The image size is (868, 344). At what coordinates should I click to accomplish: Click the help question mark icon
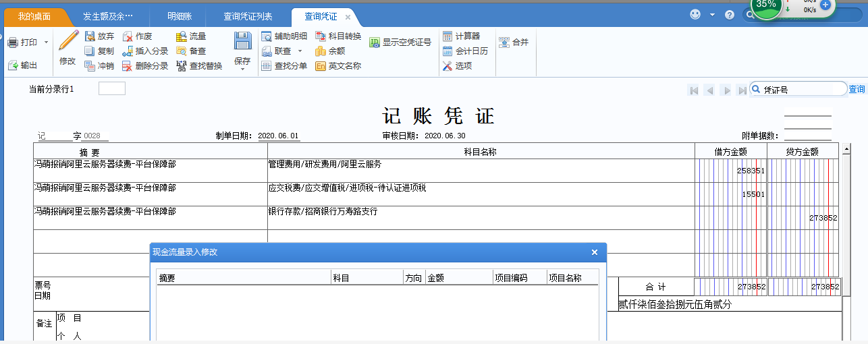pos(730,15)
